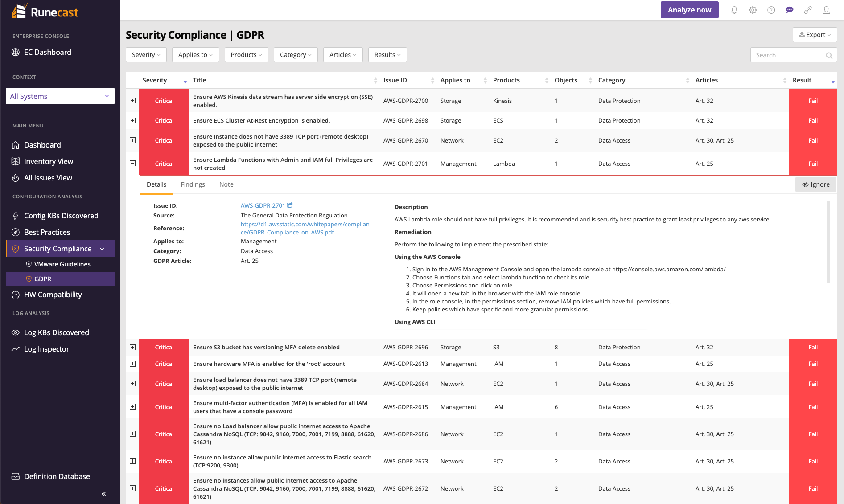Open the GDPR Compliance on AWS PDF link
Viewport: 844px width, 504px height.
coord(305,228)
